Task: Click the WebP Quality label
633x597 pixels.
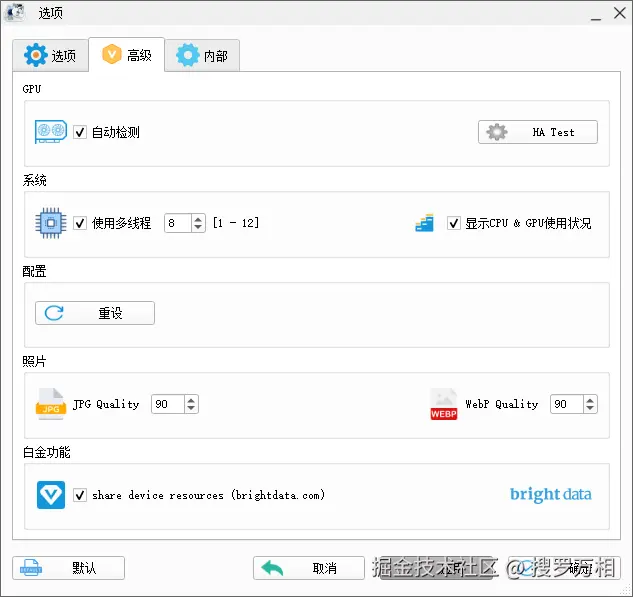Action: pos(502,404)
